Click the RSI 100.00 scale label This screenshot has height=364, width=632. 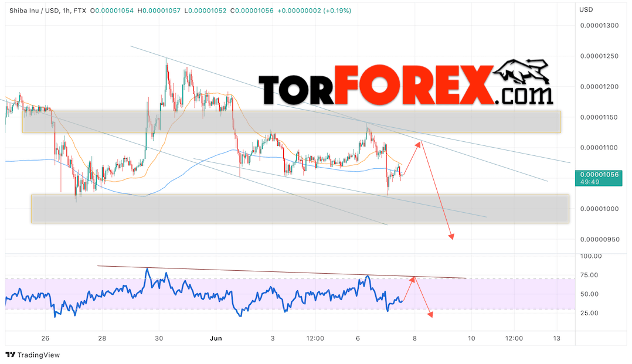(591, 256)
